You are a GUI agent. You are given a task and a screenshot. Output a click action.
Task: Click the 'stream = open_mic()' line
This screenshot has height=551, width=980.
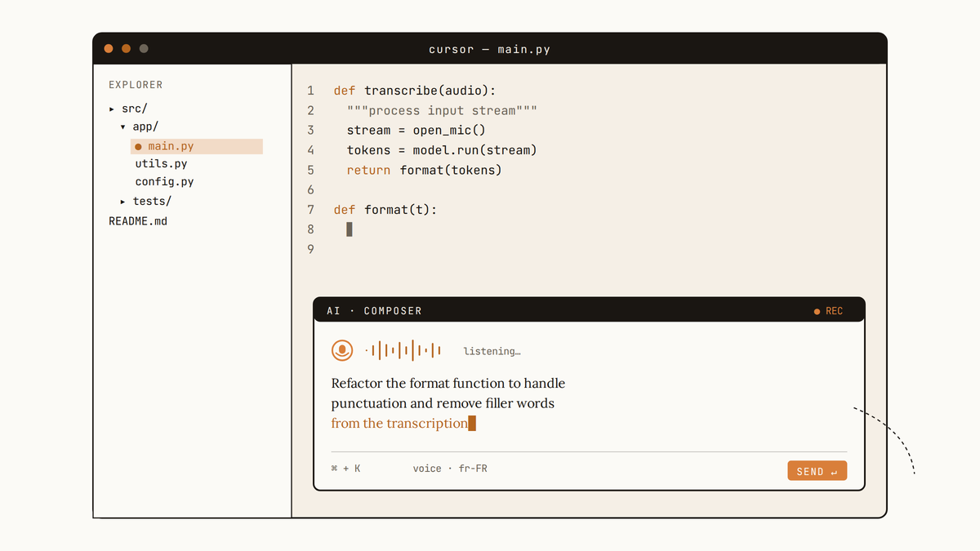click(x=416, y=131)
